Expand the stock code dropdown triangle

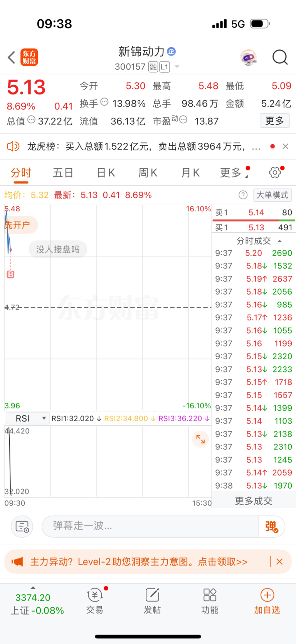pyautogui.click(x=177, y=67)
